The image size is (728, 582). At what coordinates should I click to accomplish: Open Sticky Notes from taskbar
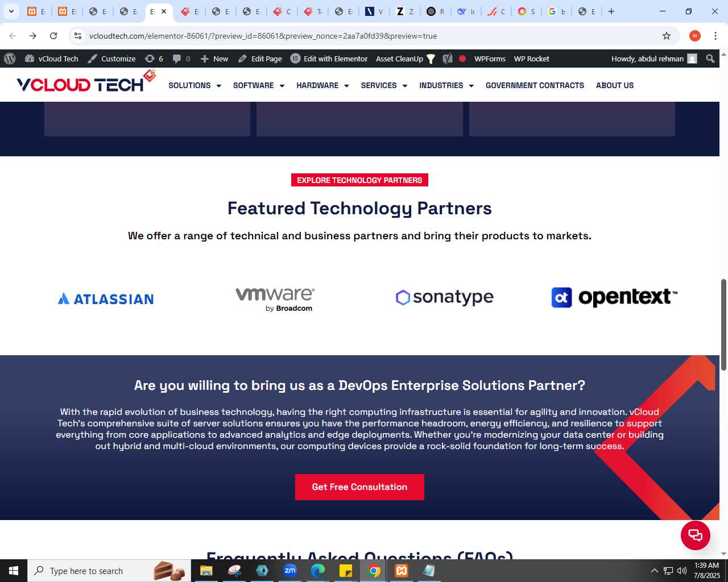pos(346,571)
